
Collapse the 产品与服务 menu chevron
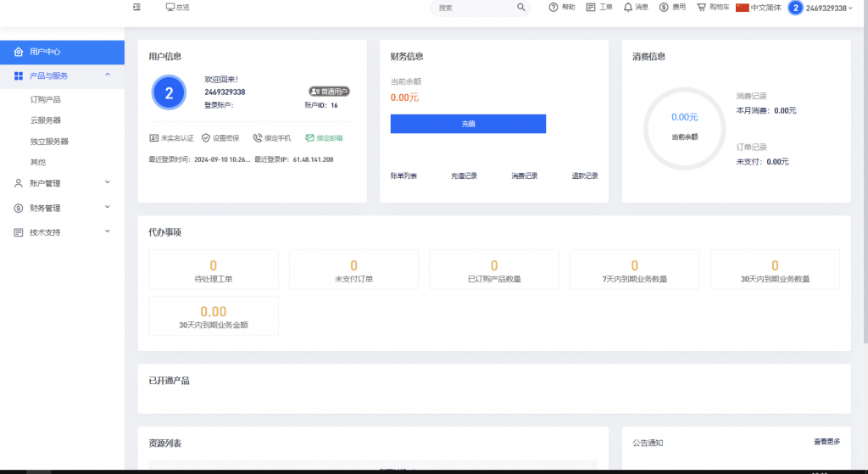pyautogui.click(x=108, y=75)
